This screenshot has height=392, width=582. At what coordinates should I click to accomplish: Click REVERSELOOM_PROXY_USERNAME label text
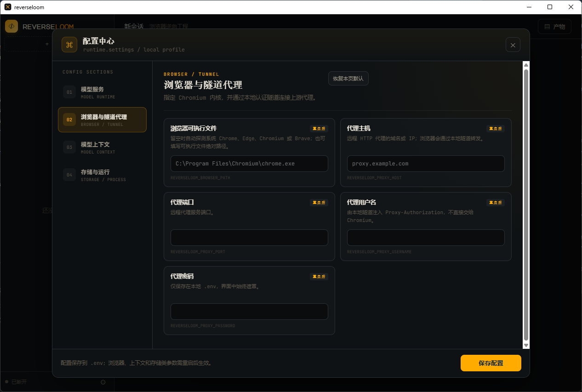point(379,252)
